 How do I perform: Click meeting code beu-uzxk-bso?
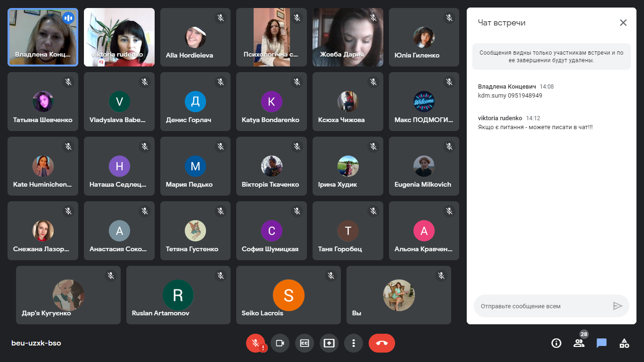pos(36,343)
